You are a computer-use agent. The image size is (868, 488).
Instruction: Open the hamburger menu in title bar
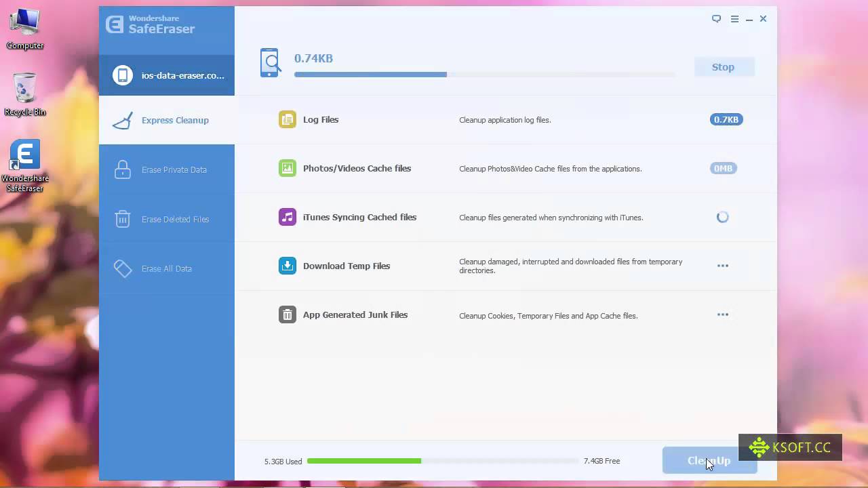tap(734, 19)
